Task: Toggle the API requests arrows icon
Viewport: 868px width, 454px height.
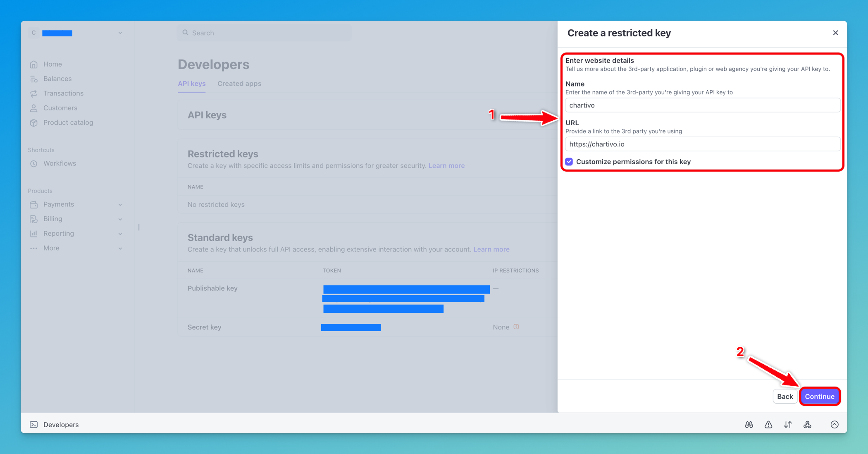Action: [788, 424]
